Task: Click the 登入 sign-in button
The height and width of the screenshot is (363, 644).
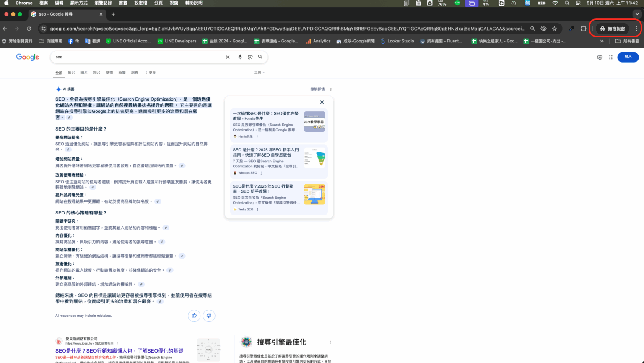Action: [628, 57]
